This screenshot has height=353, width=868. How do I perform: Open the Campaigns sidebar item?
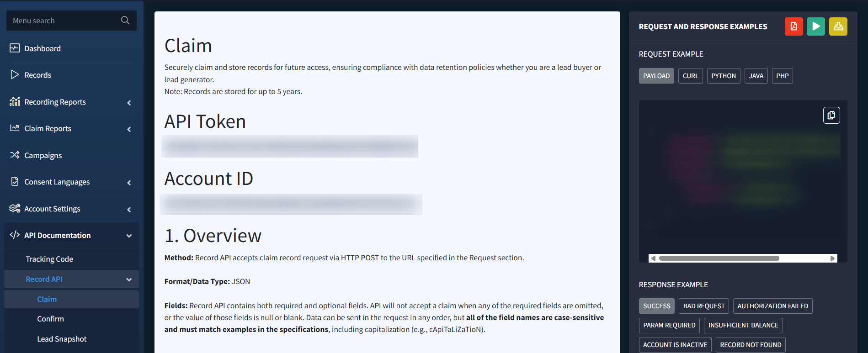pyautogui.click(x=43, y=155)
